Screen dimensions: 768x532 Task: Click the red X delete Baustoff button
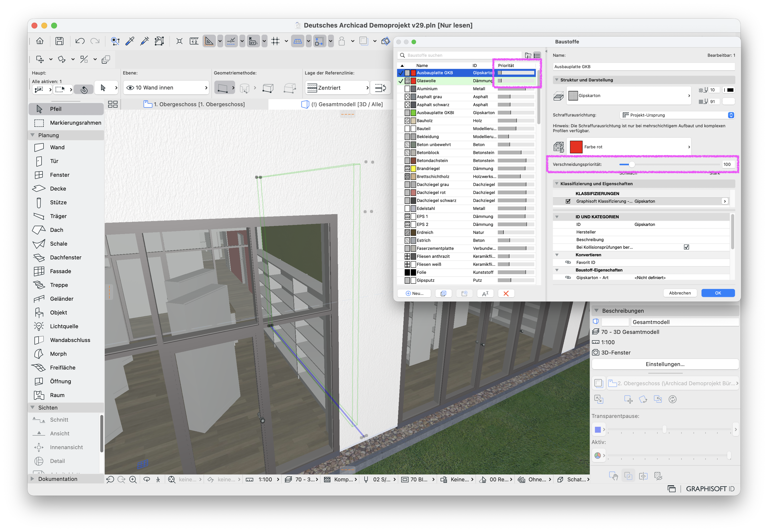click(506, 293)
